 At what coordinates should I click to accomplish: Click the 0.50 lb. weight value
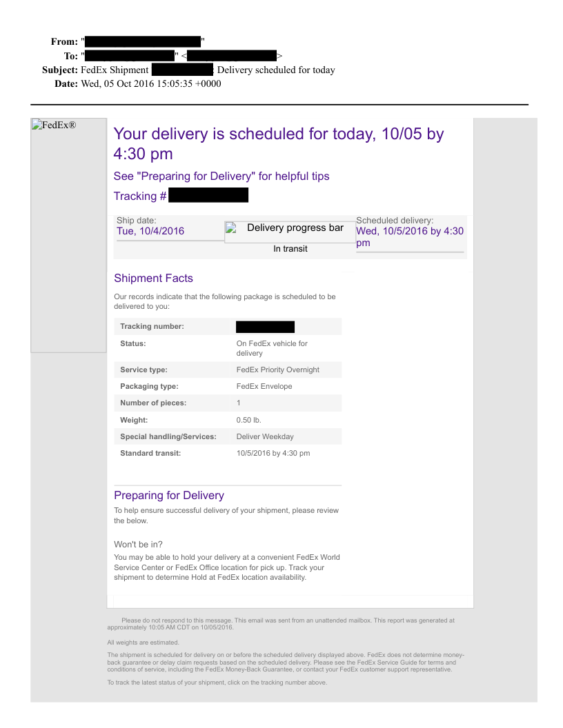coord(248,420)
